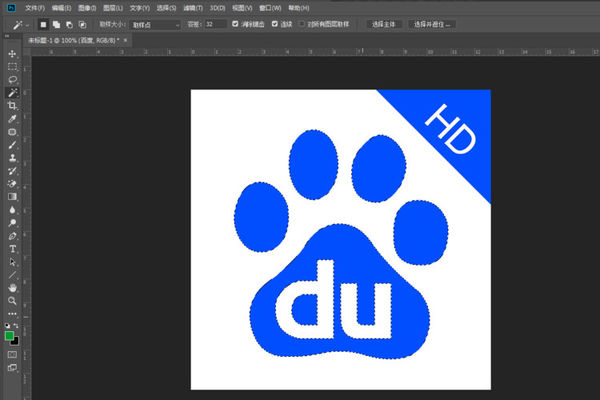Select the Brush tool
The height and width of the screenshot is (400, 600).
[12, 145]
